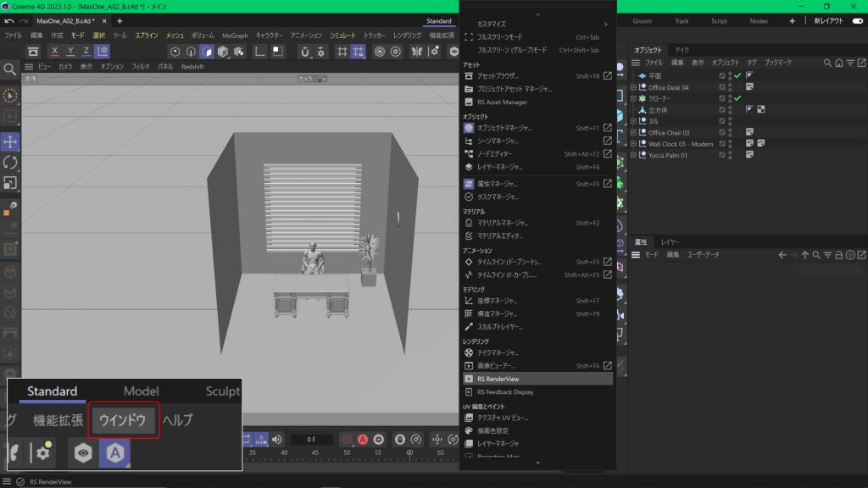Click the green checkmark beside クローナー
The image size is (868, 488).
click(737, 98)
